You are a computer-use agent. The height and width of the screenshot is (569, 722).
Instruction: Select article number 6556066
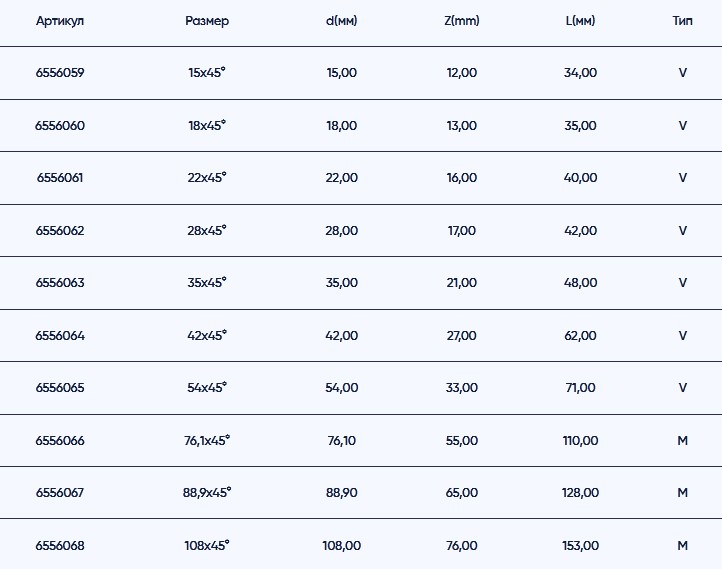pyautogui.click(x=60, y=440)
